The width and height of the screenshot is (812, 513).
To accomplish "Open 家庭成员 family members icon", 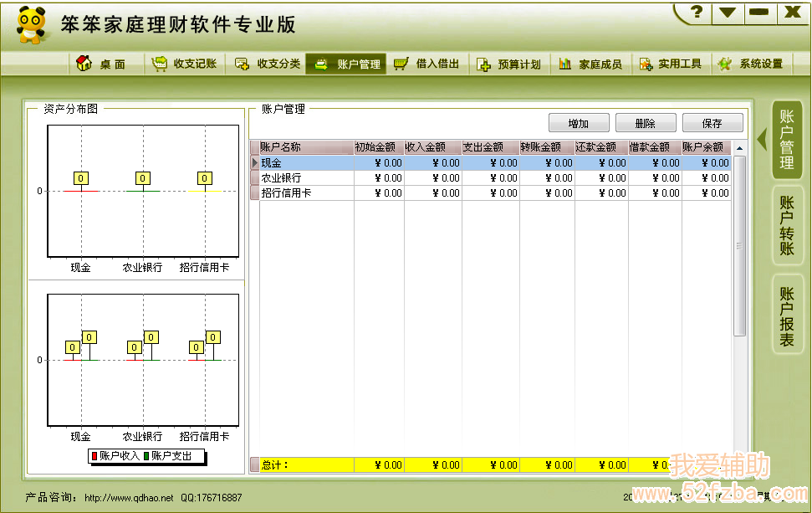I will pyautogui.click(x=565, y=64).
